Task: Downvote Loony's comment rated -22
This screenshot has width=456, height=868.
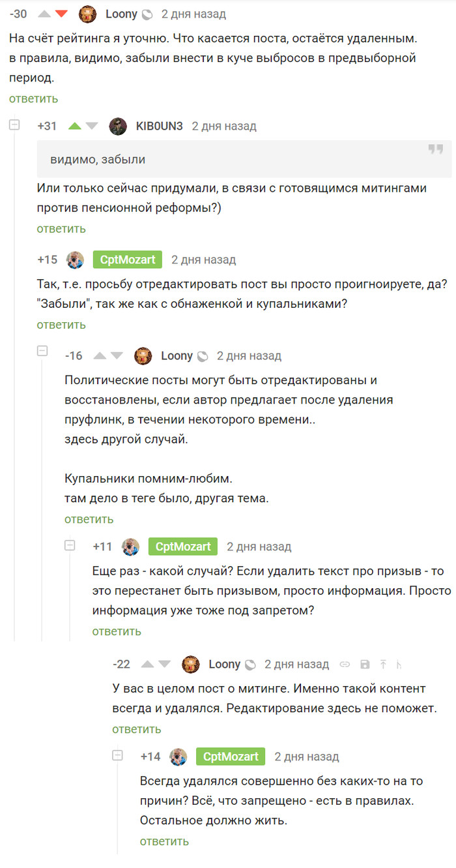Action: (x=165, y=664)
